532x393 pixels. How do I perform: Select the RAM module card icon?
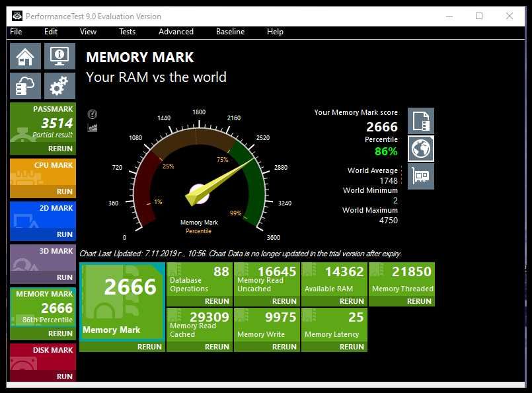click(x=421, y=176)
